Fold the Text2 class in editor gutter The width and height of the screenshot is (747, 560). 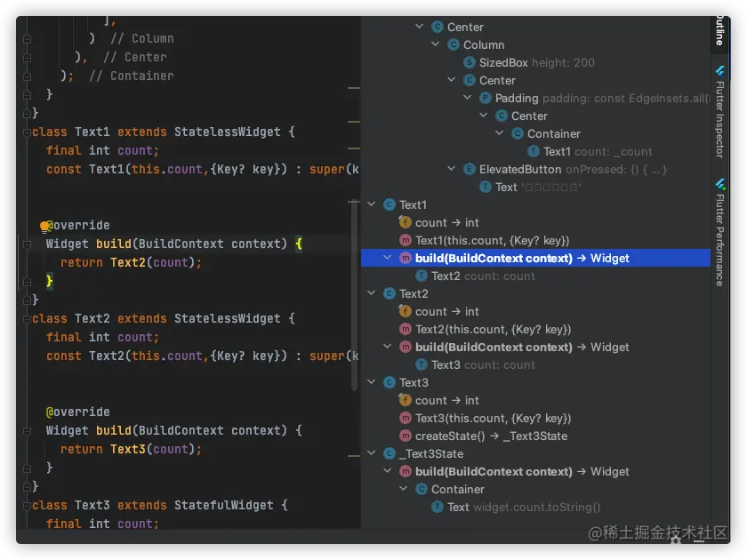coord(27,318)
